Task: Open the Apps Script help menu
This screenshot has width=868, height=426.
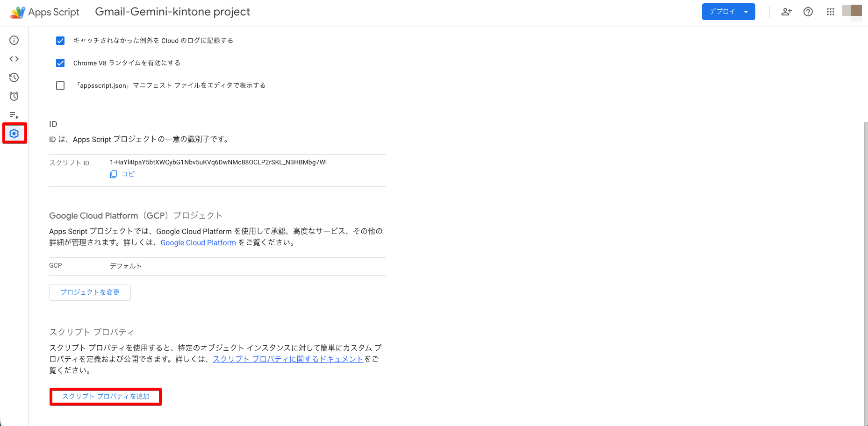Action: (808, 12)
